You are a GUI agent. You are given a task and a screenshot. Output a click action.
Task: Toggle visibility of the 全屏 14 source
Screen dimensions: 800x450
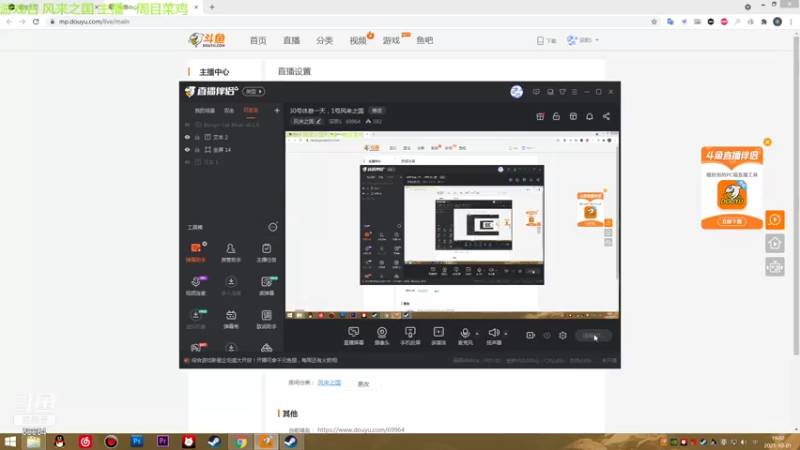(187, 149)
